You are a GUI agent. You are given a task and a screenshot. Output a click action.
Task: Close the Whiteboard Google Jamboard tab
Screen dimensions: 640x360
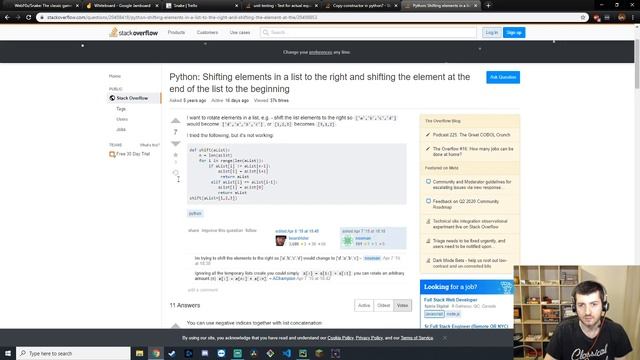coord(157,6)
